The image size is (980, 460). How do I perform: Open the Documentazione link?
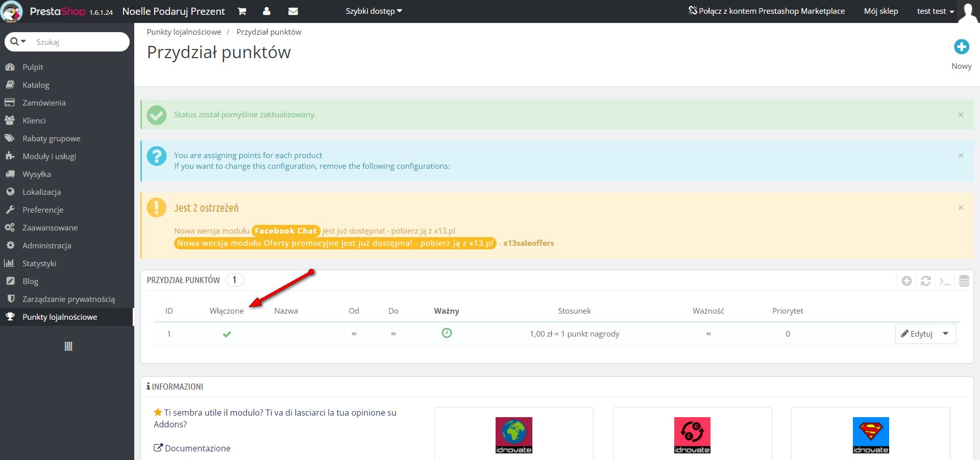pos(192,448)
